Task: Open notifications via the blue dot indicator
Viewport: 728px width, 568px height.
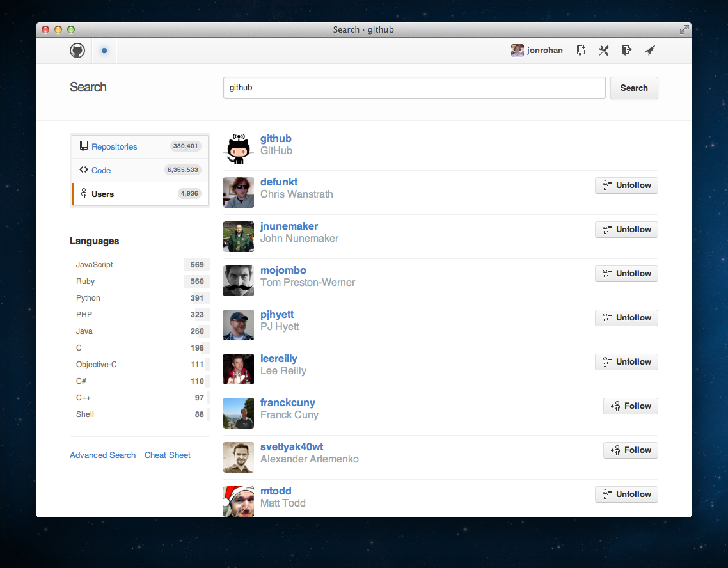Action: tap(104, 51)
